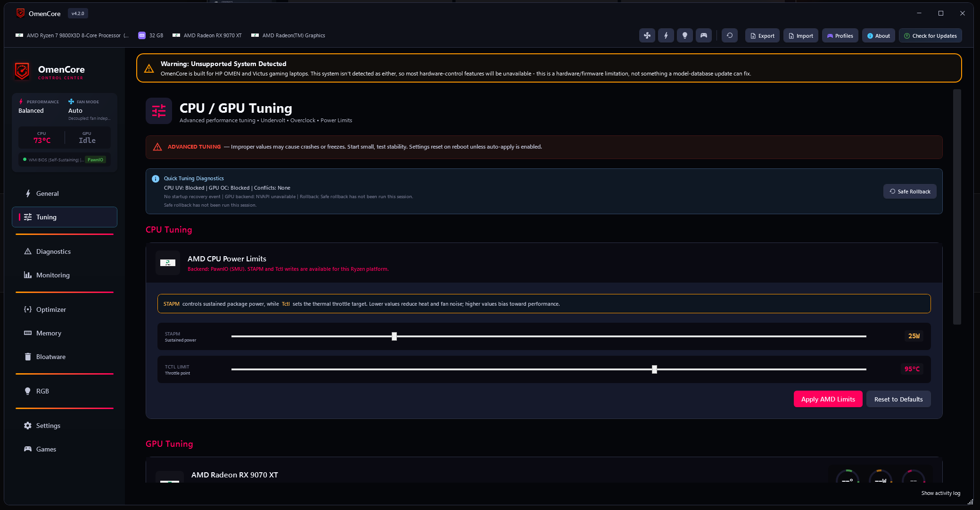Open the RGB lighting page
This screenshot has width=980, height=510.
tap(65, 391)
